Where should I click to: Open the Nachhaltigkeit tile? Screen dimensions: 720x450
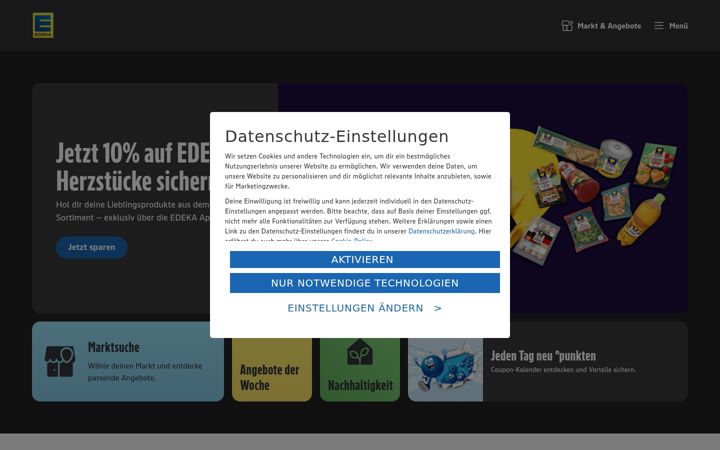pyautogui.click(x=360, y=370)
